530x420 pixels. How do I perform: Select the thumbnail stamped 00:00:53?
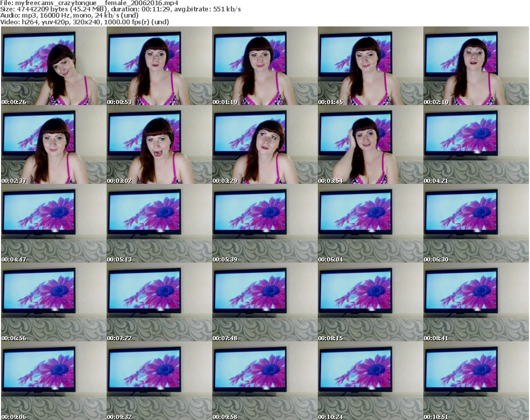point(159,66)
